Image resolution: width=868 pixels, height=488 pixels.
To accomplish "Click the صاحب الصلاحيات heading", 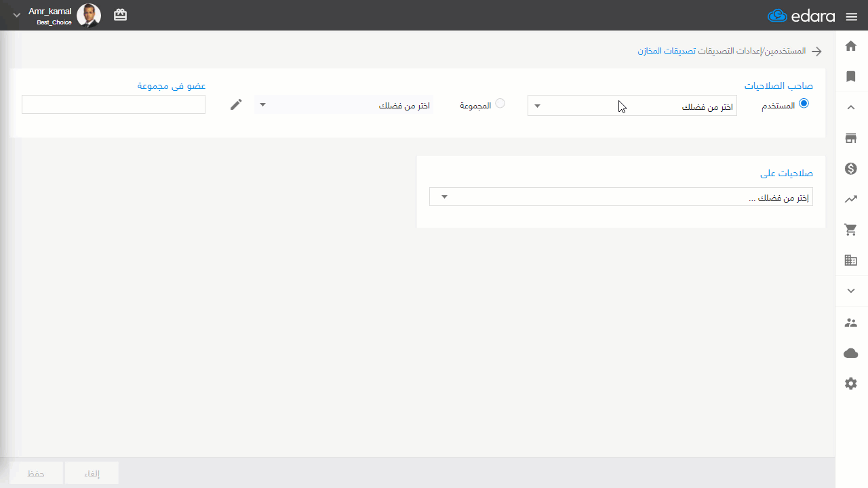I will [x=778, y=86].
